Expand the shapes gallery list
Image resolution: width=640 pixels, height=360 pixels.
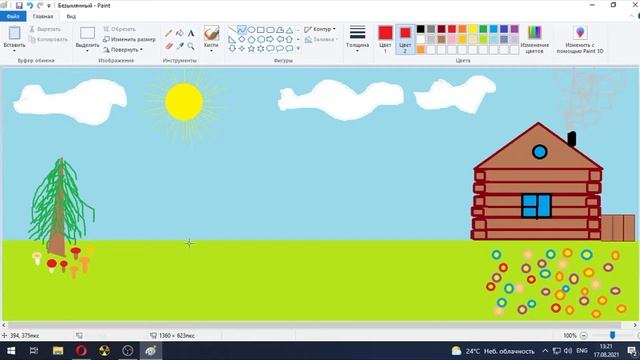point(298,49)
